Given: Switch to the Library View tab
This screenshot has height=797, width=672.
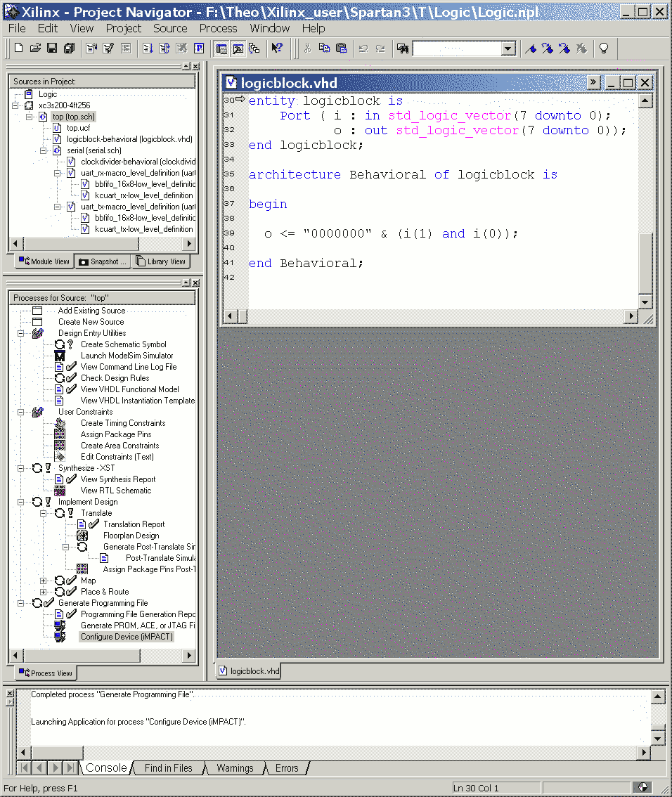Looking at the screenshot, I should point(161,261).
